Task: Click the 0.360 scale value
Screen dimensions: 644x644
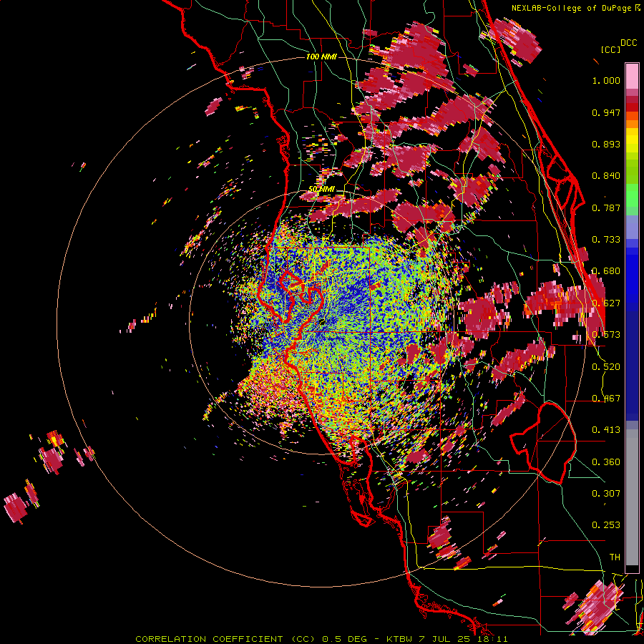Action: (x=606, y=462)
